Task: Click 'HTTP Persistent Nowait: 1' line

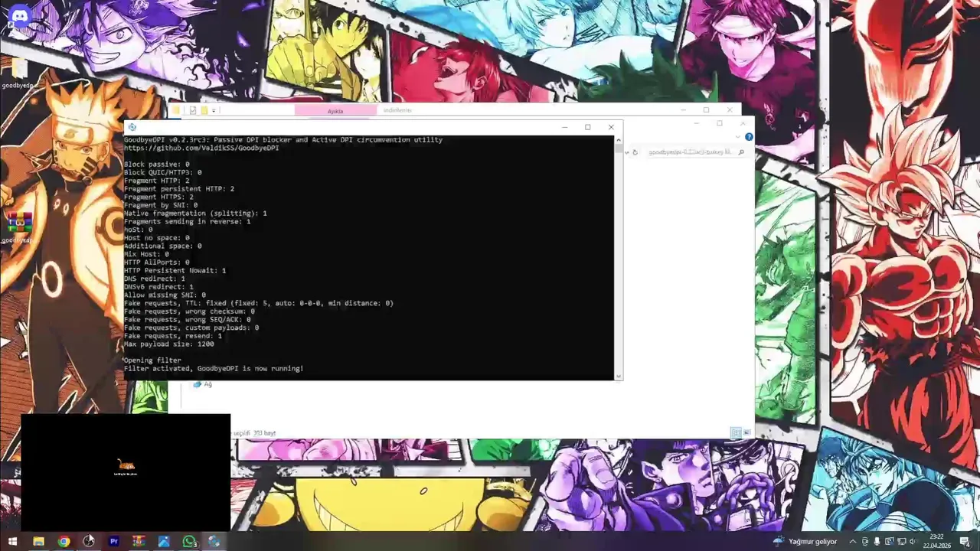Action: coord(175,270)
